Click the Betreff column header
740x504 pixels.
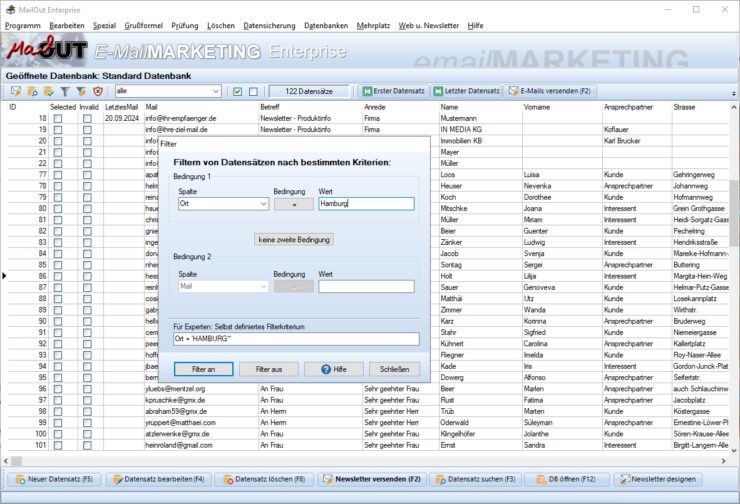pyautogui.click(x=270, y=107)
